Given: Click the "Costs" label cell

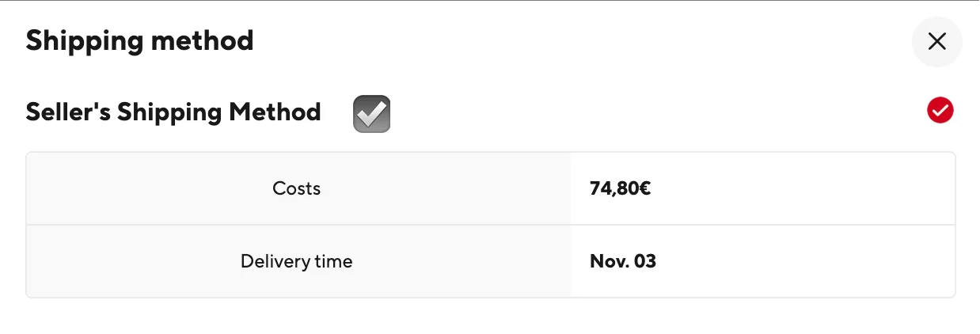Looking at the screenshot, I should coord(298,188).
